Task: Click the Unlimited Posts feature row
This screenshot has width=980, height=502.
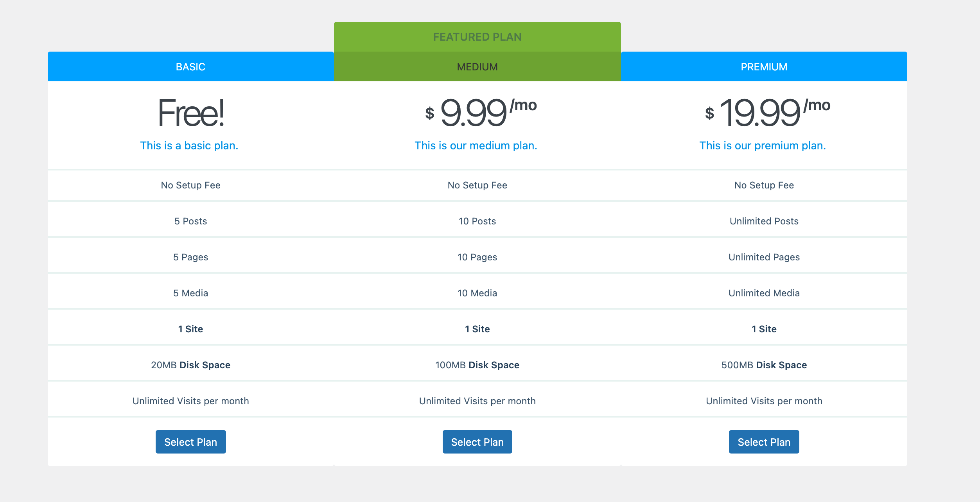Action: [x=764, y=221]
